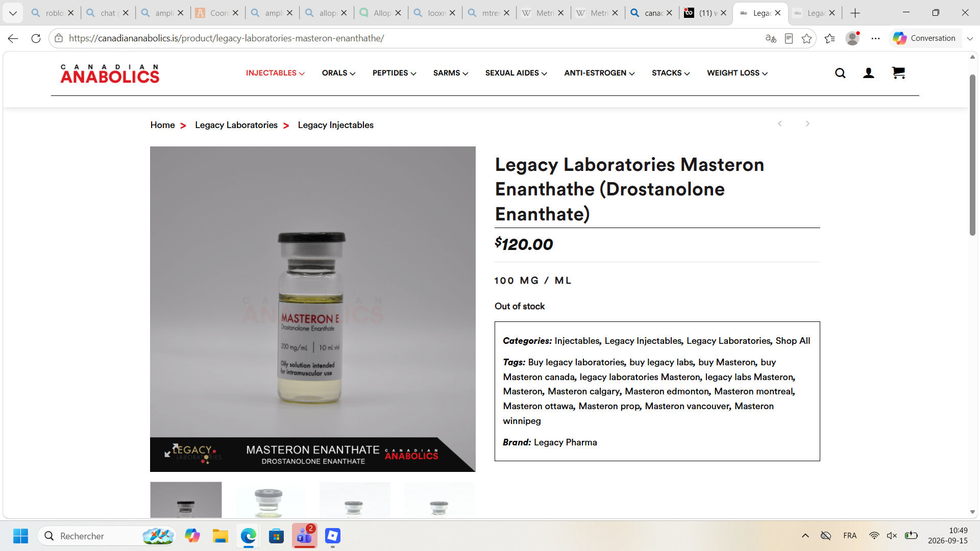980x551 pixels.
Task: Open Microsoft Teams from the taskbar
Action: click(305, 536)
